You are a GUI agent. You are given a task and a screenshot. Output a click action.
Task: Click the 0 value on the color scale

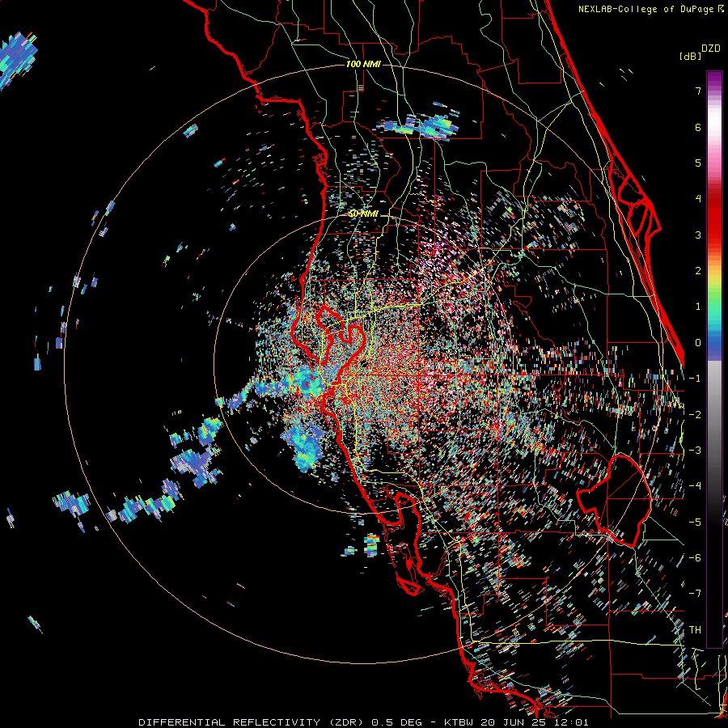pyautogui.click(x=698, y=343)
